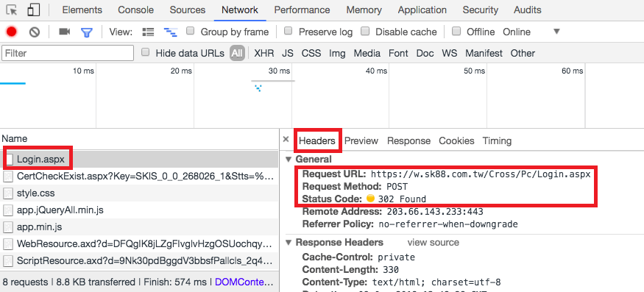Capture screenshots with the camera icon
This screenshot has width=644, height=292.
point(65,32)
